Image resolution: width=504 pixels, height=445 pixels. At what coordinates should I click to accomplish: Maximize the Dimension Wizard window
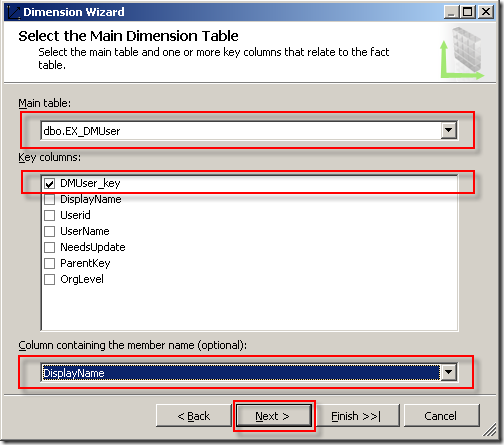click(468, 12)
